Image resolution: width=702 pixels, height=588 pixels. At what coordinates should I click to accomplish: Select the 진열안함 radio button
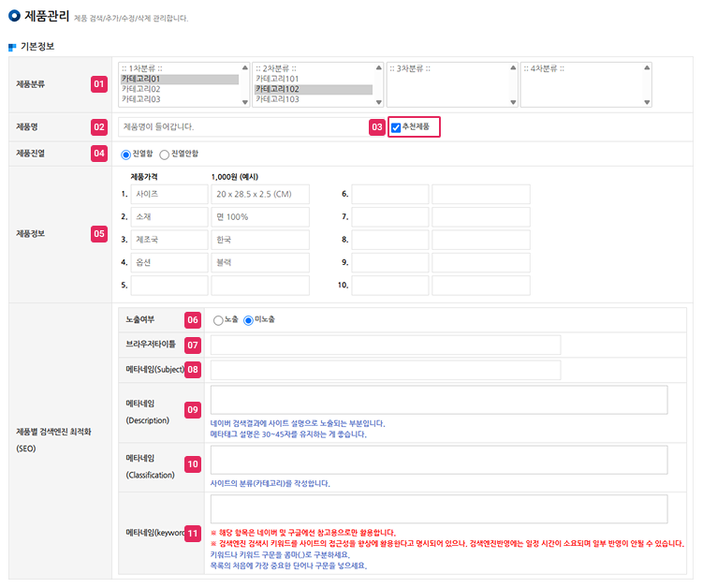click(165, 154)
